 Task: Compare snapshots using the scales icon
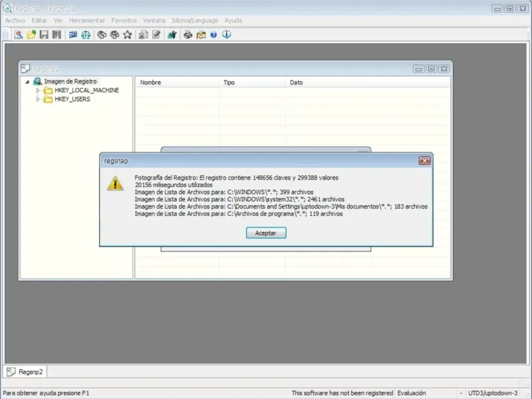pyautogui.click(x=86, y=35)
